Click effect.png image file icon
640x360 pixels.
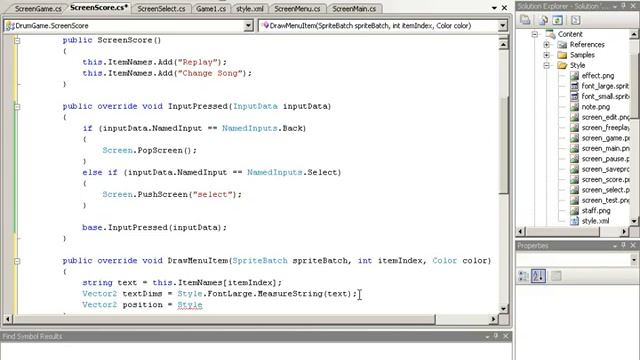tap(574, 76)
